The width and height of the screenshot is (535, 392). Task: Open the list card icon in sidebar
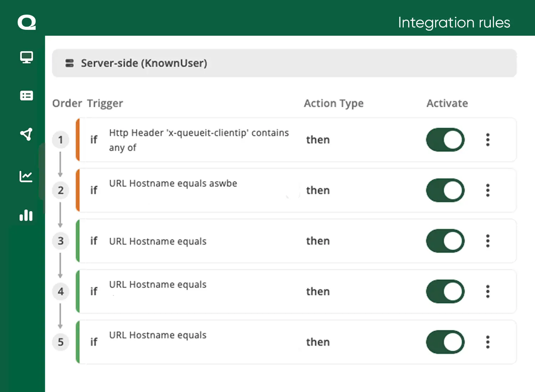pyautogui.click(x=26, y=96)
